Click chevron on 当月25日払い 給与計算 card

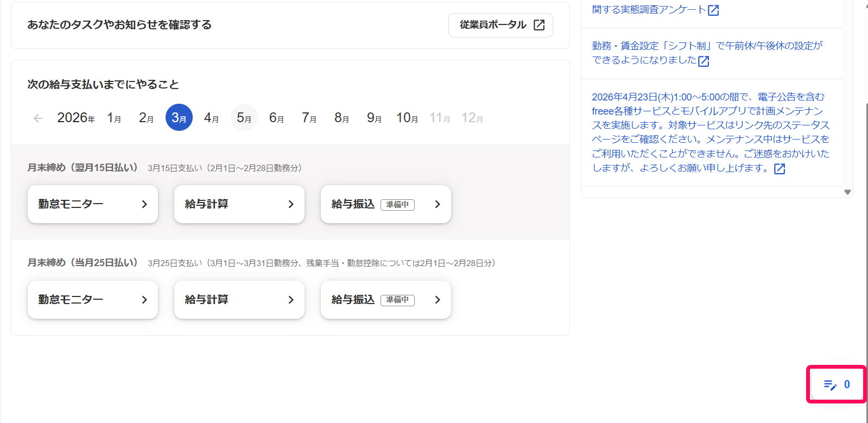click(x=291, y=300)
